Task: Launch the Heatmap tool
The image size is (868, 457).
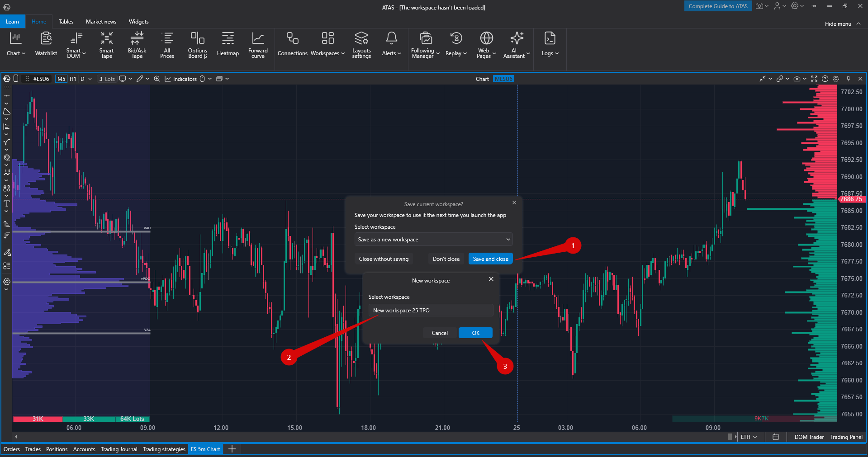Action: point(228,44)
